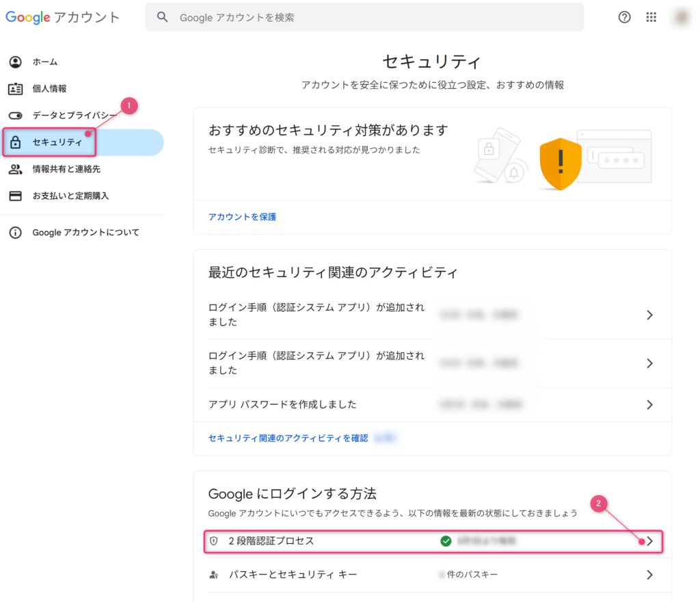
Task: Open データとプライバシー in the sidebar
Action: click(x=74, y=116)
